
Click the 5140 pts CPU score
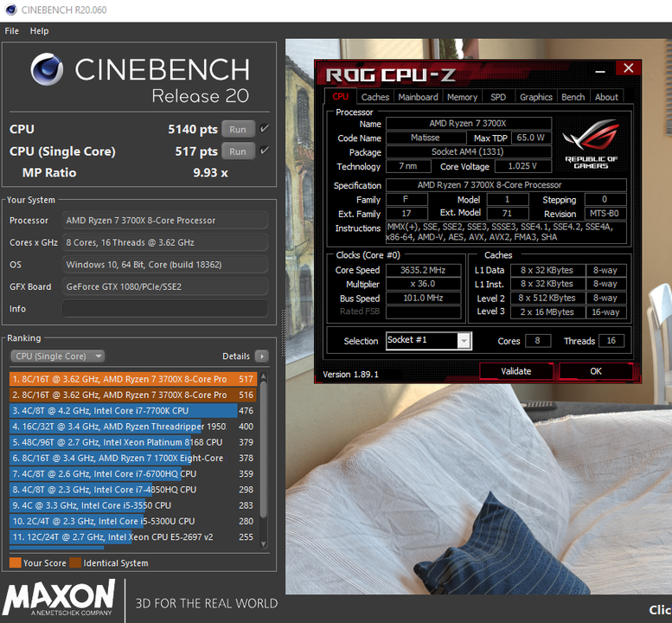pos(192,129)
